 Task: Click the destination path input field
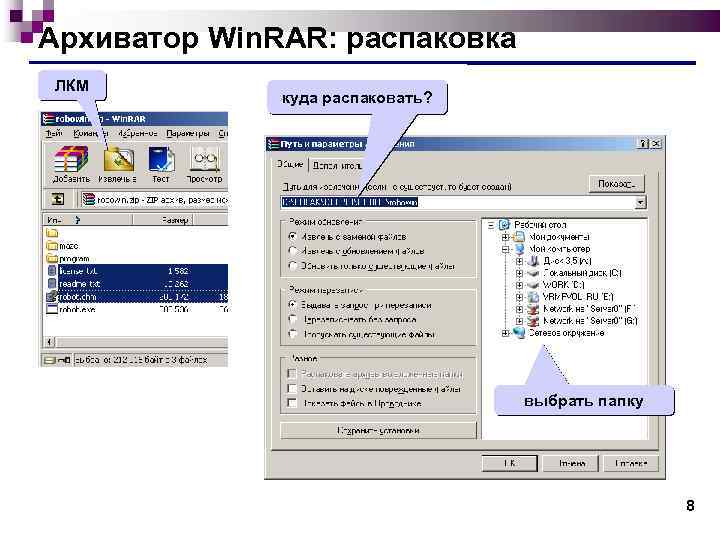457,202
